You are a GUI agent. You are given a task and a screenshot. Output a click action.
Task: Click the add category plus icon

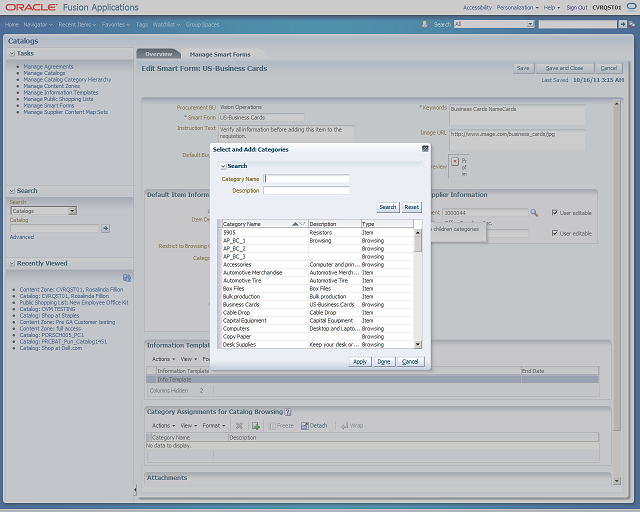[x=256, y=426]
